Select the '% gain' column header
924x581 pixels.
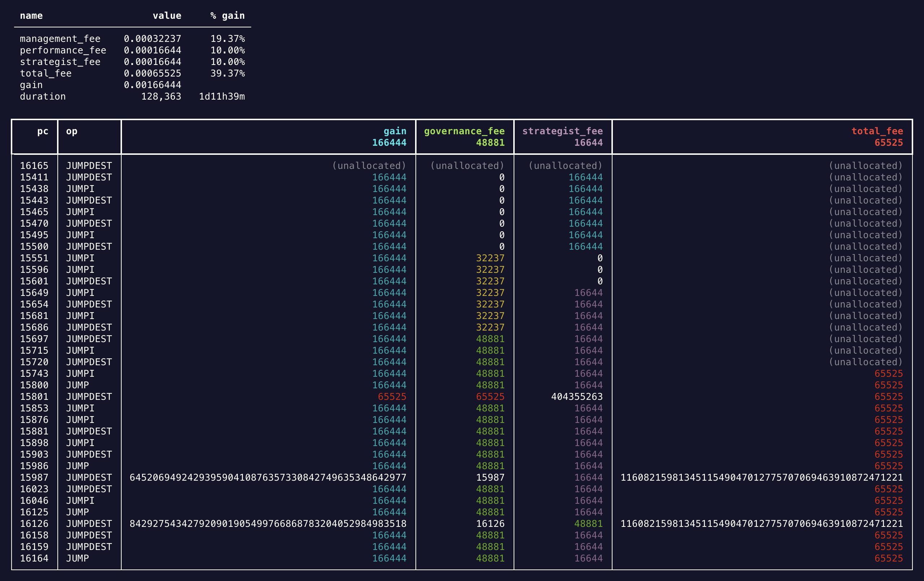[227, 16]
